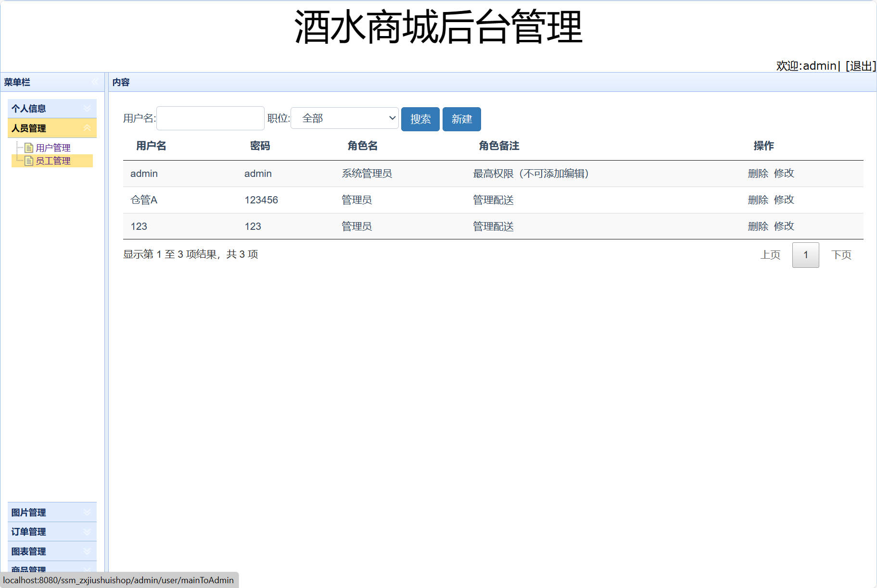This screenshot has width=877, height=588.
Task: Open the 职位 dropdown showing 全部
Action: pos(344,118)
